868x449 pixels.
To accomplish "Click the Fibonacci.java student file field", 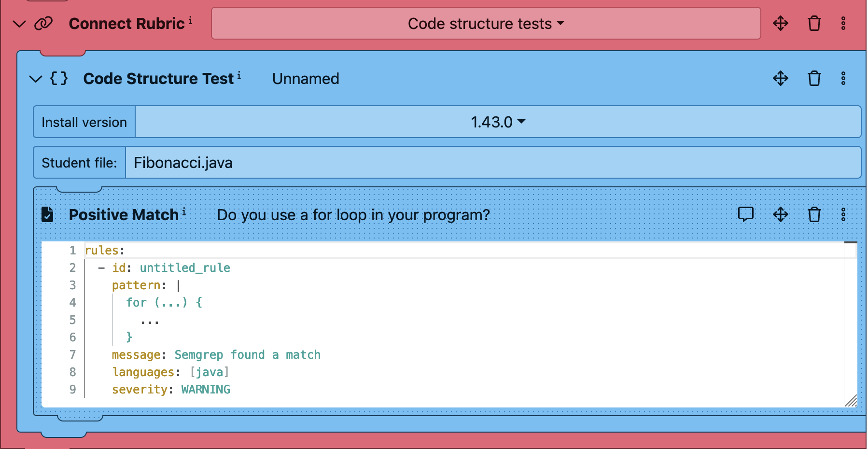I will 492,163.
